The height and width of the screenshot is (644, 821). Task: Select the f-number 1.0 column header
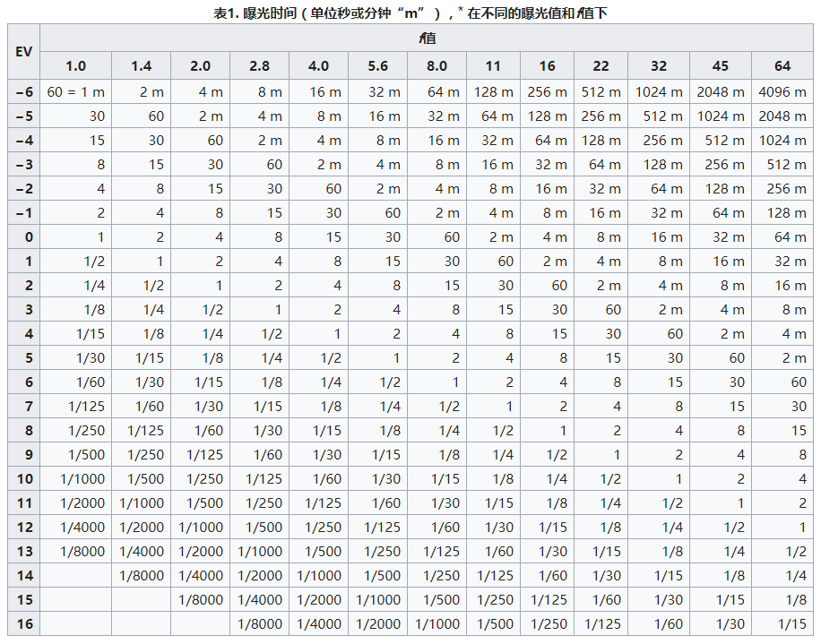[75, 66]
